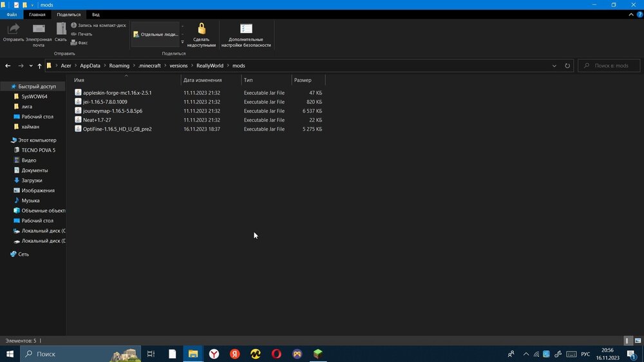Go up one folder level
Image resolution: width=644 pixels, height=362 pixels.
click(x=39, y=66)
